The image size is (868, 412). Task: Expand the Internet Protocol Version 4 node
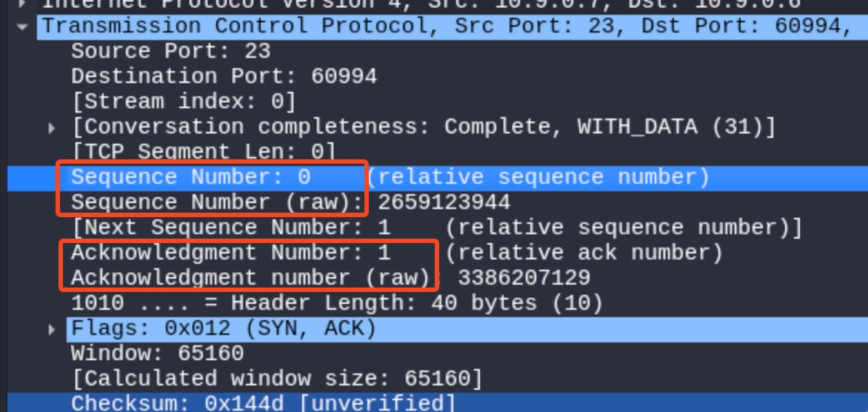pos(23,3)
